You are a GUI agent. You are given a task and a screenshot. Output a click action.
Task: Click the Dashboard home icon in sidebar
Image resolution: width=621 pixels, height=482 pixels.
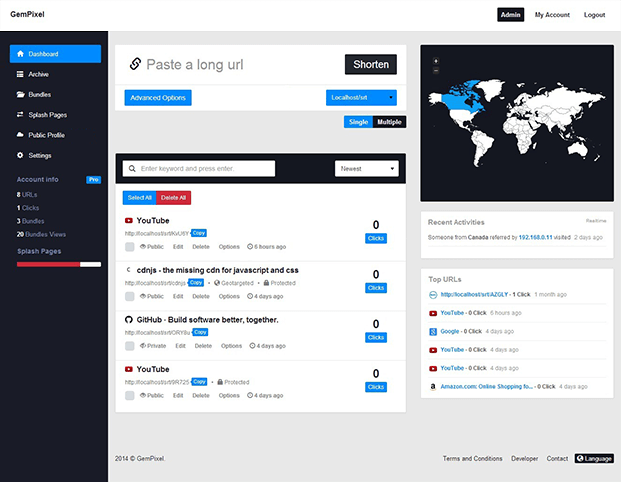pyautogui.click(x=21, y=54)
